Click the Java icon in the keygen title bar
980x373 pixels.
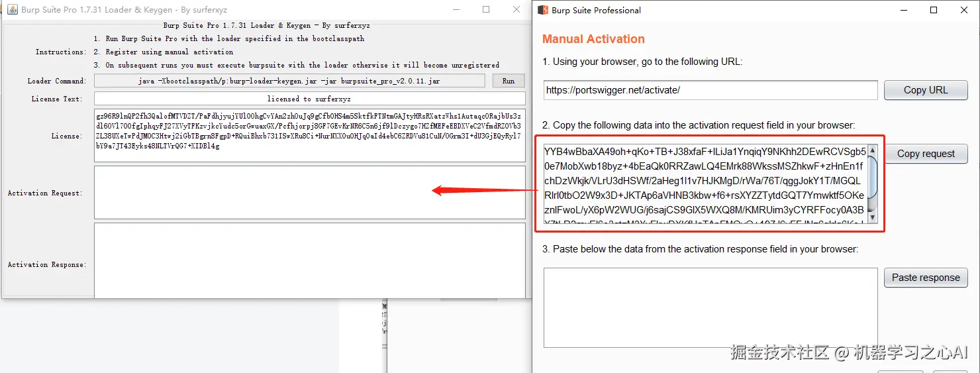12,10
